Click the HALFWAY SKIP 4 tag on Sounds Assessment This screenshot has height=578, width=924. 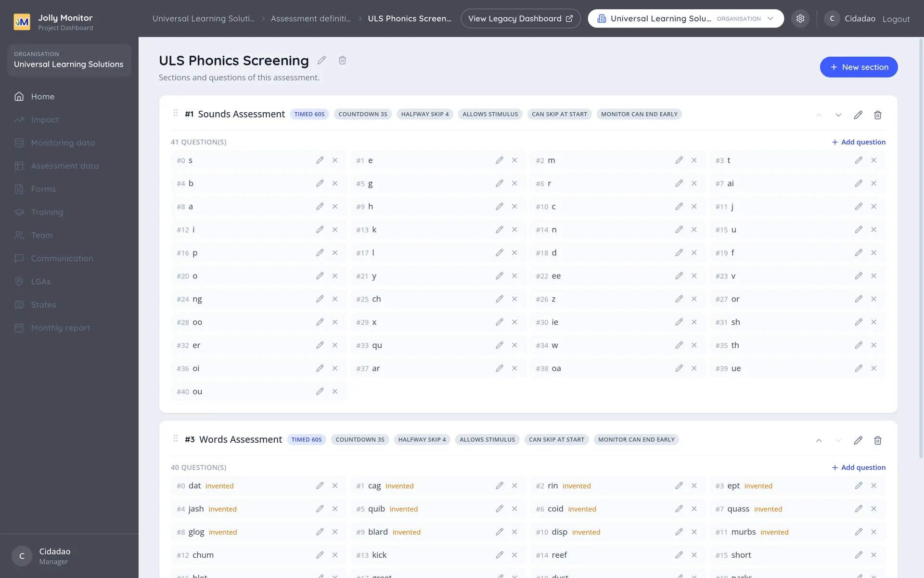(425, 114)
